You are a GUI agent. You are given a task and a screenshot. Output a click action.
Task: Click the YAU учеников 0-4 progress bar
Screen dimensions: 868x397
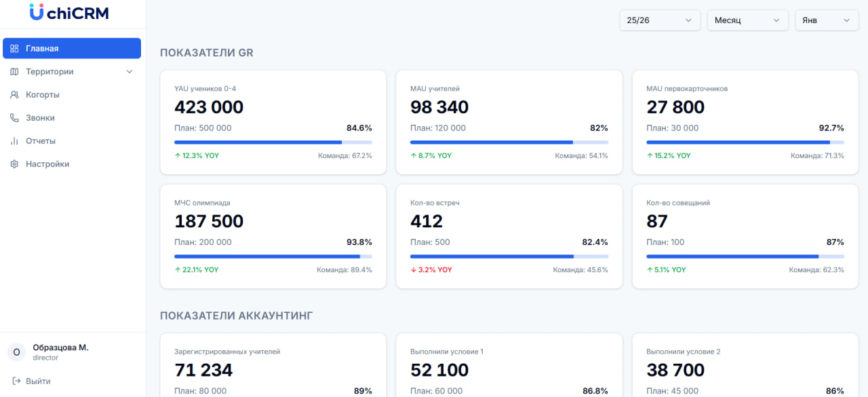(x=273, y=143)
